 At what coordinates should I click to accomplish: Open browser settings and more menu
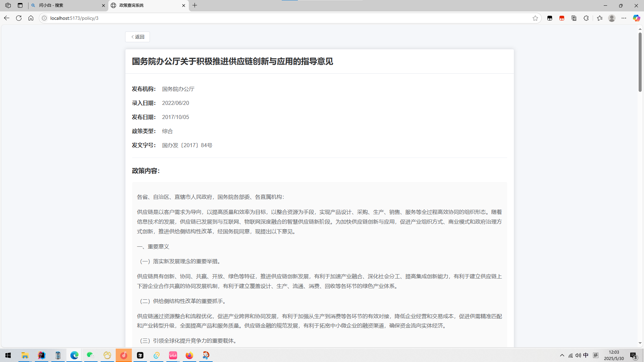(624, 18)
